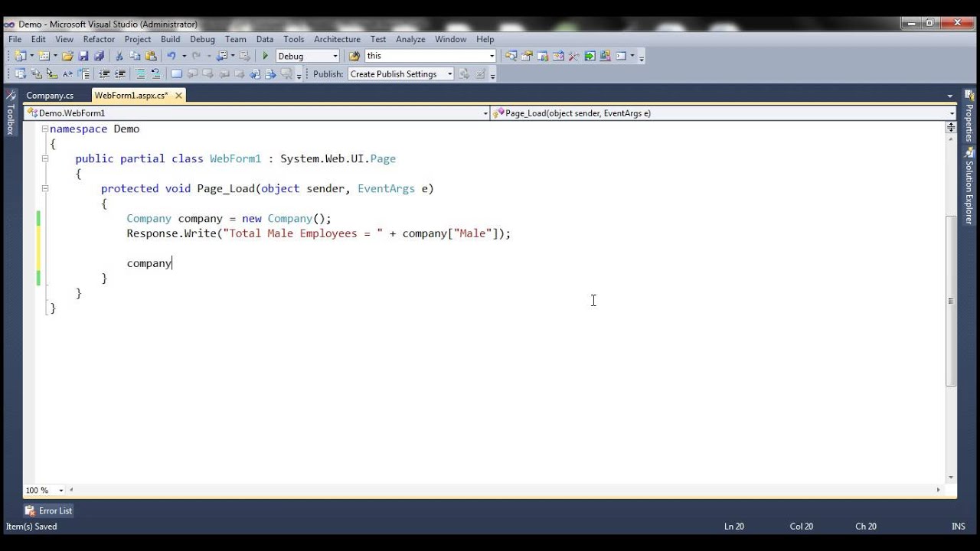This screenshot has height=551, width=980.
Task: Open the Help menu
Action: [x=485, y=39]
